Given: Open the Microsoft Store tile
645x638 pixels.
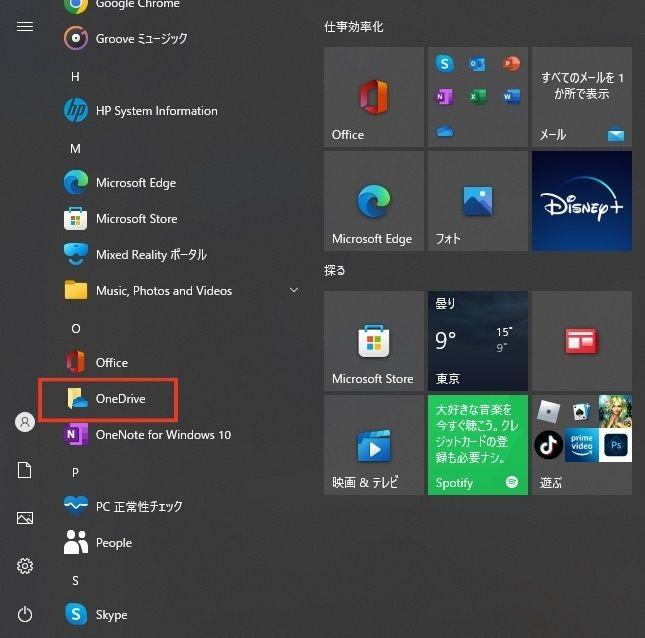Looking at the screenshot, I should [374, 341].
